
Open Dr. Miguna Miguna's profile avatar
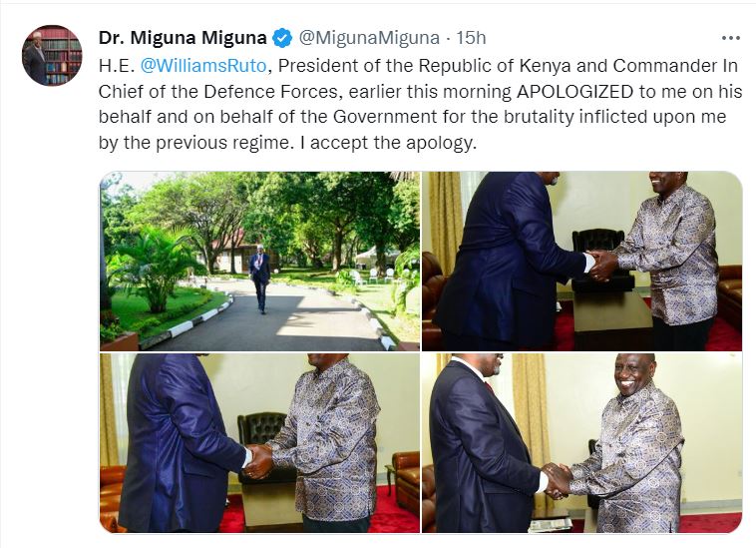52,55
